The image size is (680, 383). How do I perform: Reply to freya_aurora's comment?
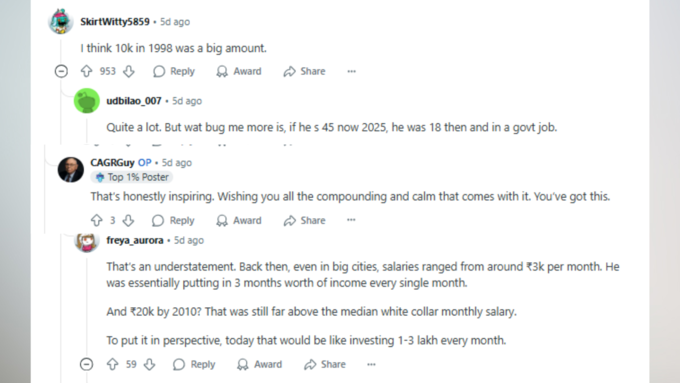click(x=194, y=364)
